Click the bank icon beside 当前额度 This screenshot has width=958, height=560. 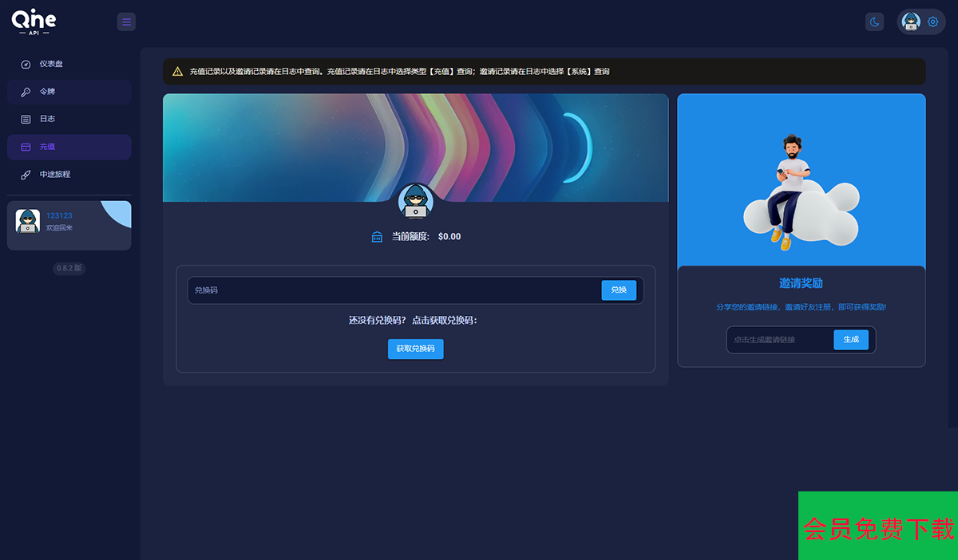coord(378,237)
